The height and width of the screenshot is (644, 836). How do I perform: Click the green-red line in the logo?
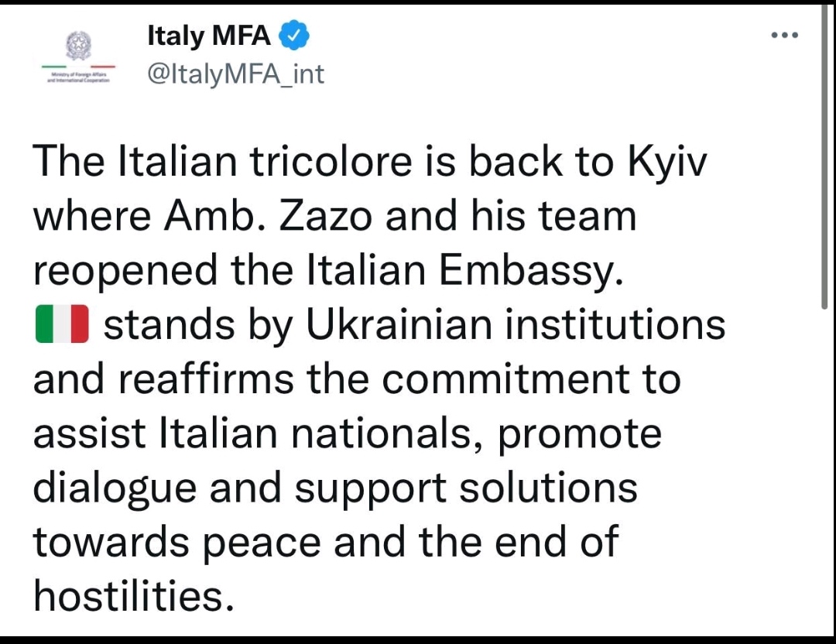[78, 67]
